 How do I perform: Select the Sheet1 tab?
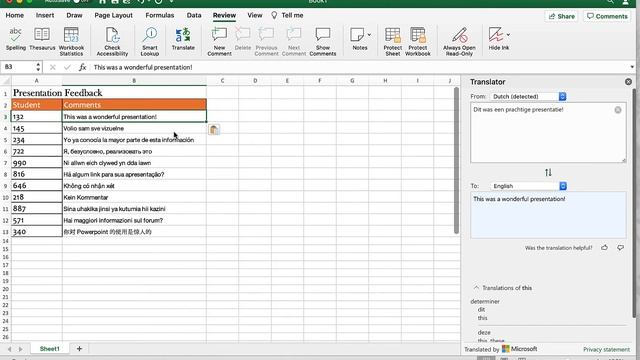49,349
